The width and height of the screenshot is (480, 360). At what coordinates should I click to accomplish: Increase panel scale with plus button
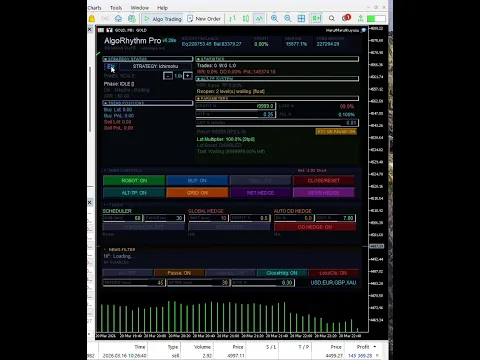[188, 76]
